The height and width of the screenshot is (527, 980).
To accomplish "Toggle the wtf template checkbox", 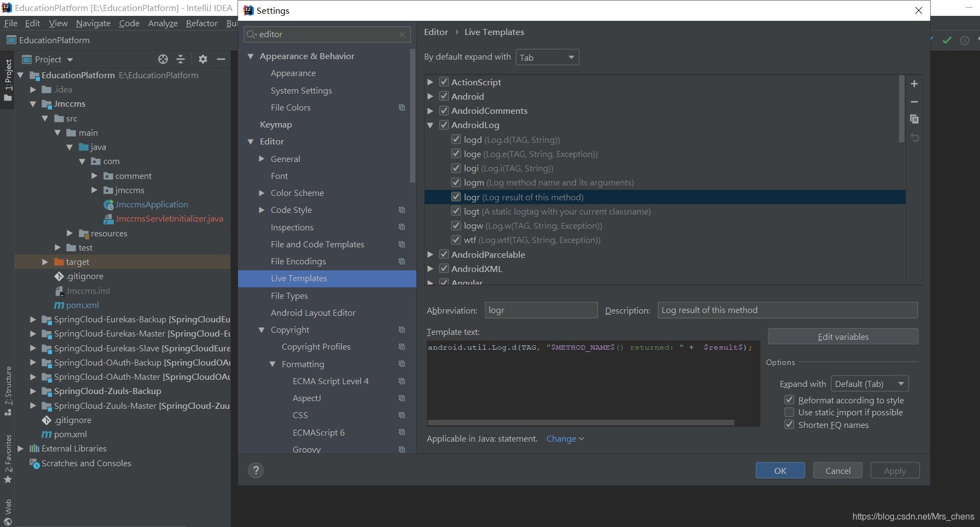I will [x=456, y=240].
